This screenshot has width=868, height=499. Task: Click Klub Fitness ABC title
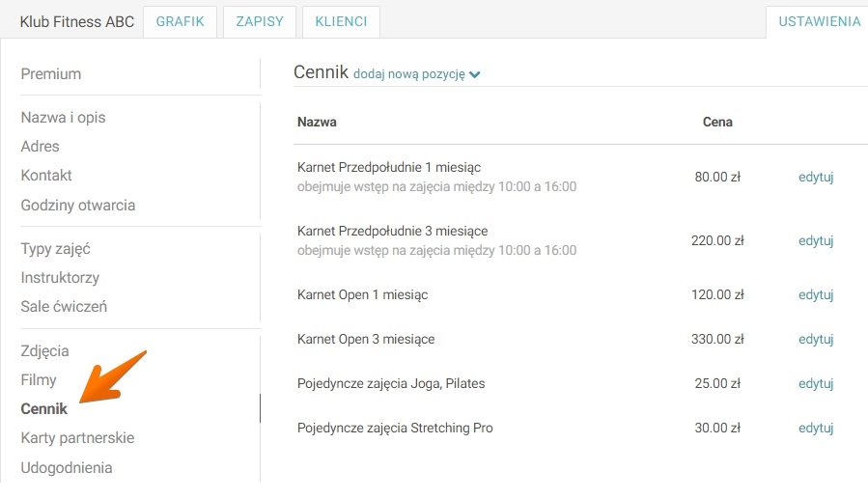(77, 22)
